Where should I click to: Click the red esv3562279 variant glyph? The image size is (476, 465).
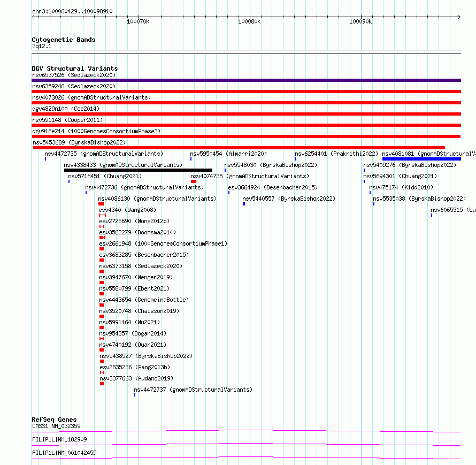click(x=102, y=238)
